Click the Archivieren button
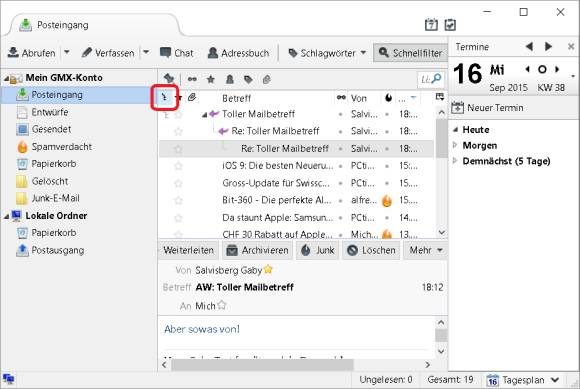580x389 pixels. click(257, 250)
